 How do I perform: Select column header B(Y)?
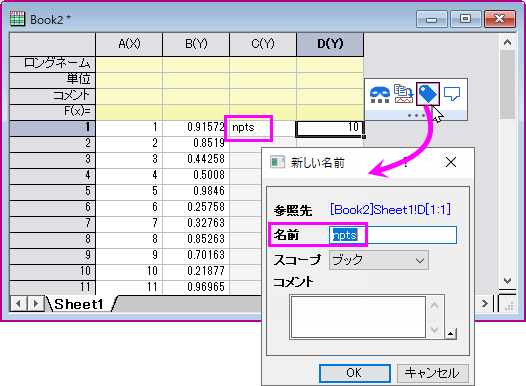tap(196, 44)
